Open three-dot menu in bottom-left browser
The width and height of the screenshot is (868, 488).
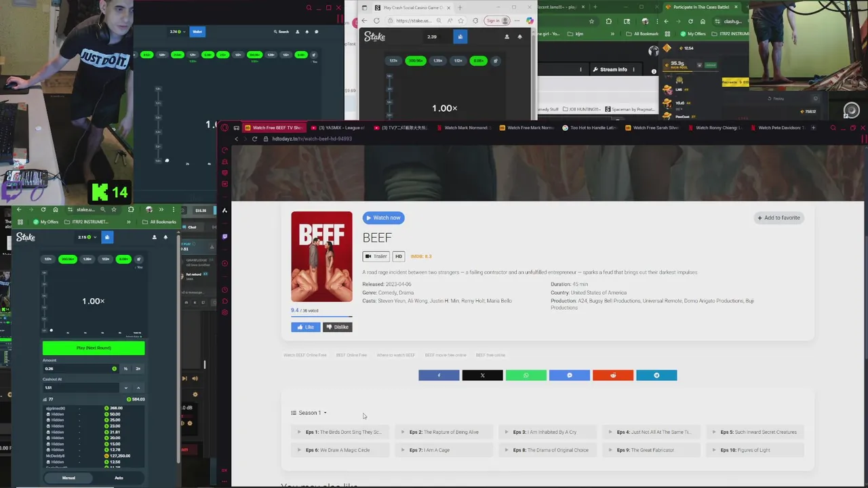point(173,209)
